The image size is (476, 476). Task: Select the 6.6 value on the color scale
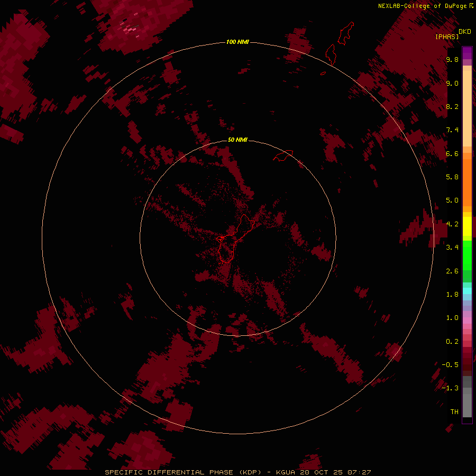452,153
